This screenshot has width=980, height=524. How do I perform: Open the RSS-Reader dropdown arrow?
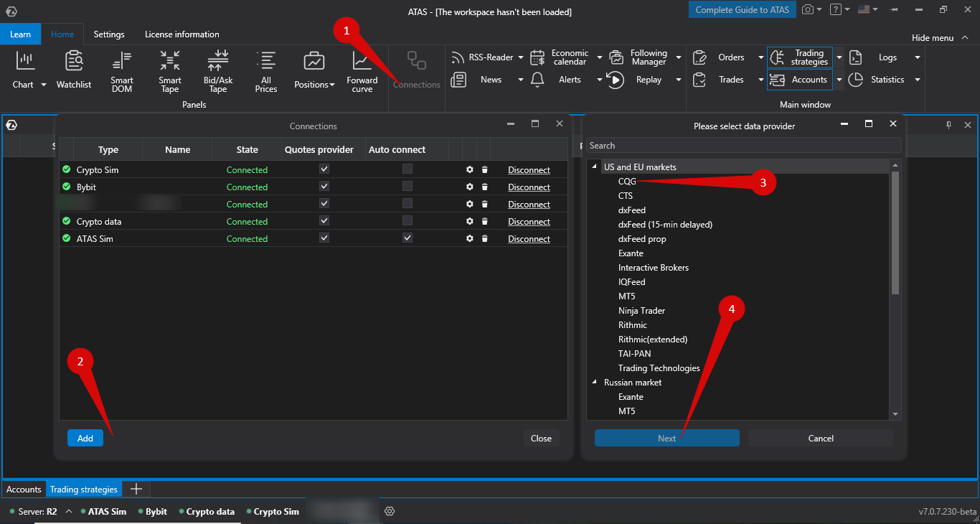coord(521,57)
